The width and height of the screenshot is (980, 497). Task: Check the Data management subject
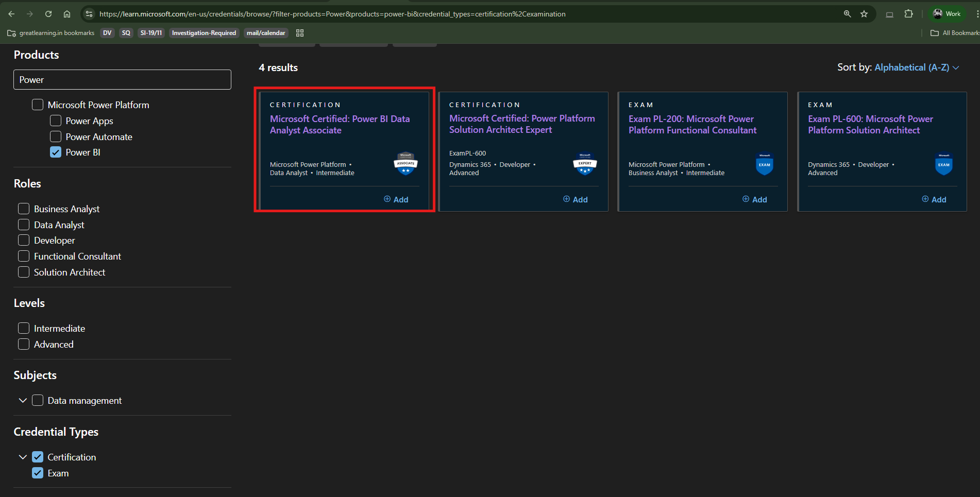(38, 400)
